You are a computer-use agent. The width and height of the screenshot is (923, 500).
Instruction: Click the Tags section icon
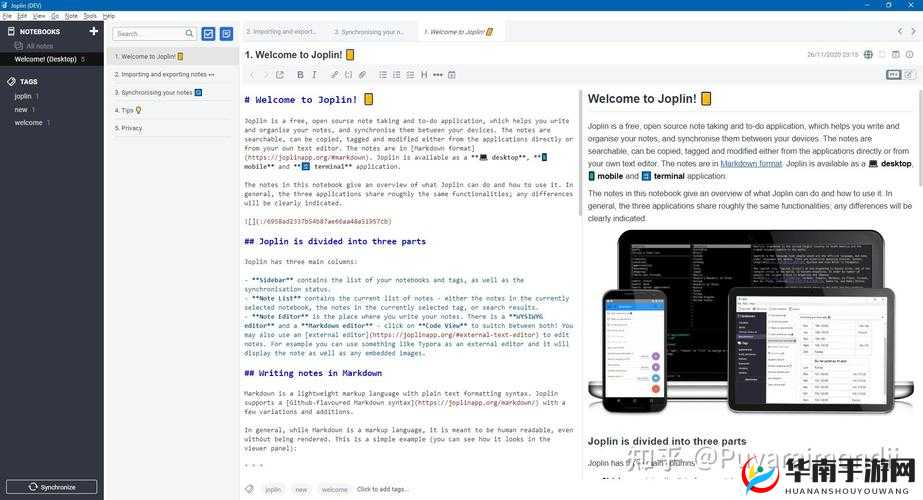[11, 81]
